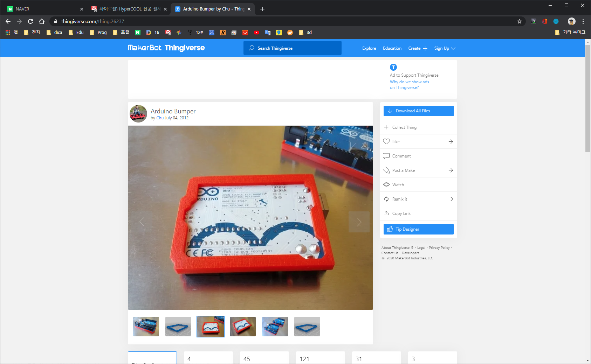This screenshot has height=364, width=591.
Task: Reload the Thingiverse page
Action: click(x=30, y=21)
